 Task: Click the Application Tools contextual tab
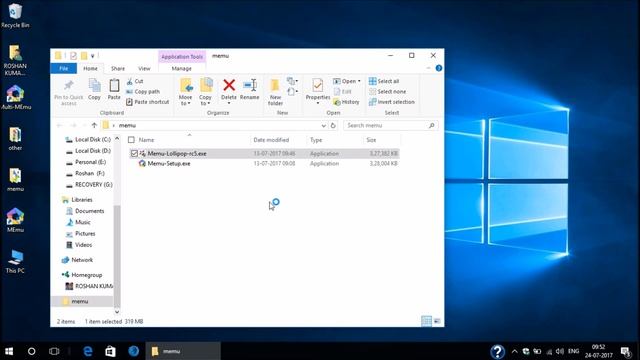[182, 57]
